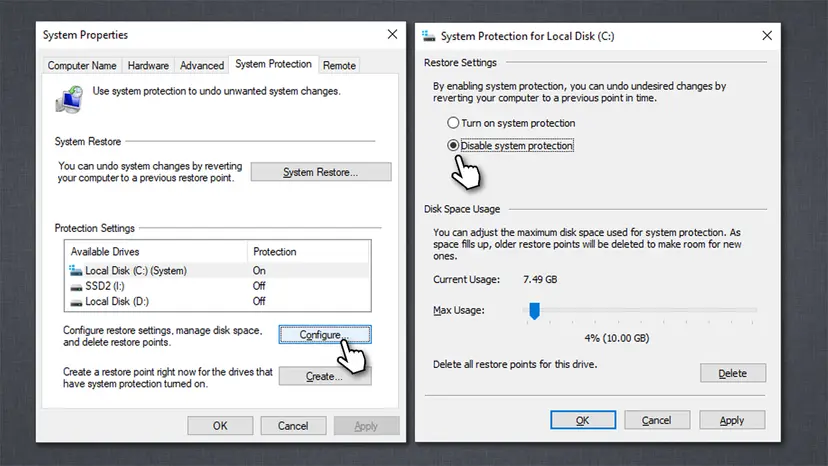This screenshot has width=828, height=466.
Task: Click OK in System Properties window
Action: tap(220, 426)
